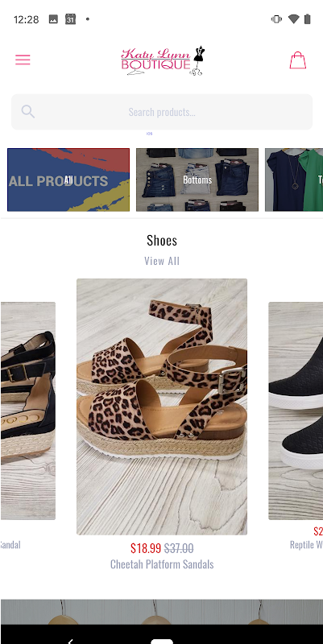323x644 pixels.
Task: Open the picture notification icon
Action: [53, 19]
